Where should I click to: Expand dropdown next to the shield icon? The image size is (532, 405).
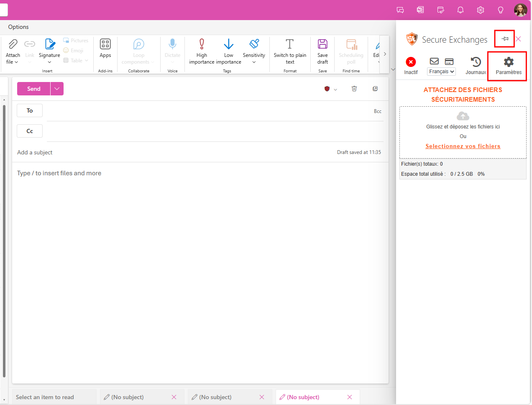[335, 89]
